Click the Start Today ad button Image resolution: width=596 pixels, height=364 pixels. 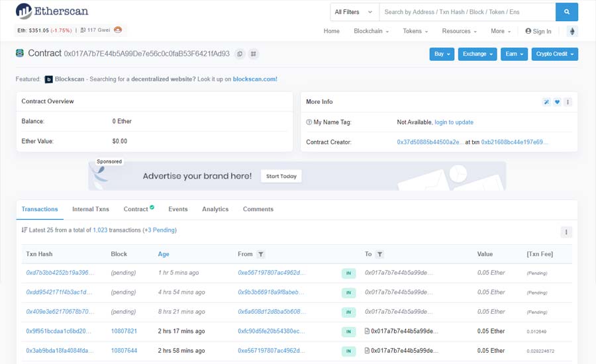(x=281, y=176)
